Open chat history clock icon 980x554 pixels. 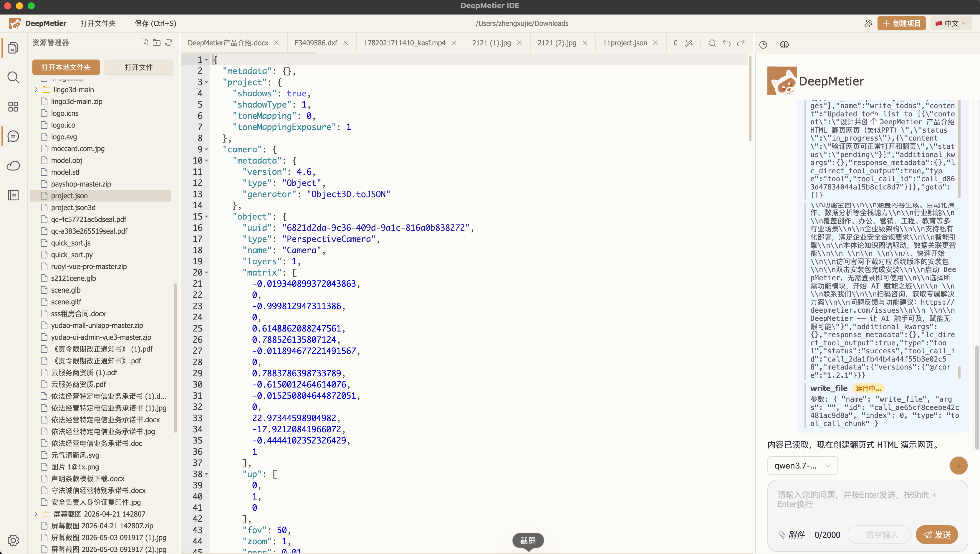[763, 44]
